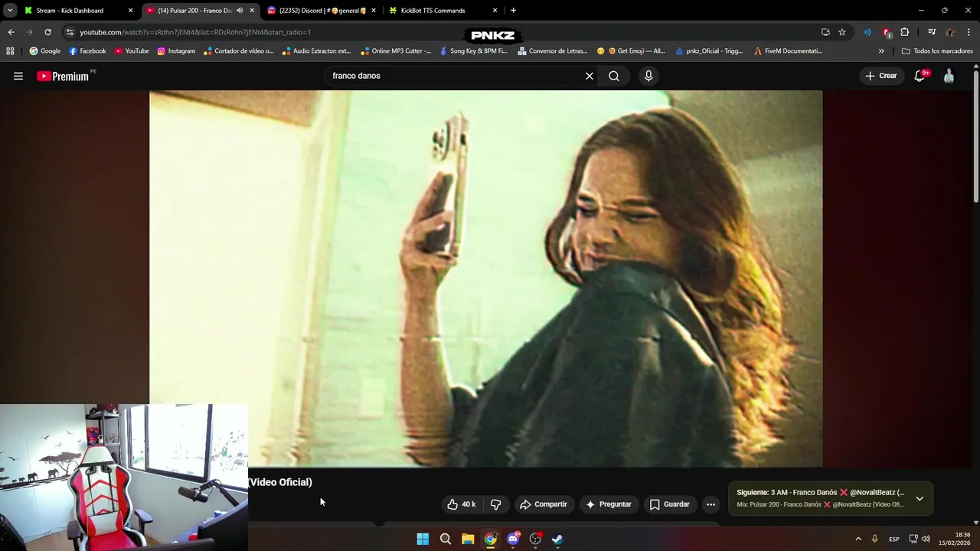Reload the page
The width and height of the screenshot is (980, 551).
(47, 32)
